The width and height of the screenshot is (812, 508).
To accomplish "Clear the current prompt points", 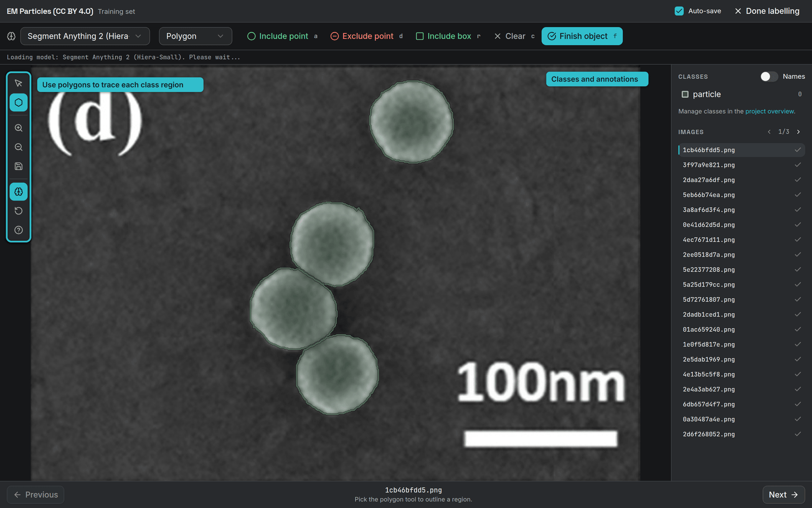I will point(514,36).
